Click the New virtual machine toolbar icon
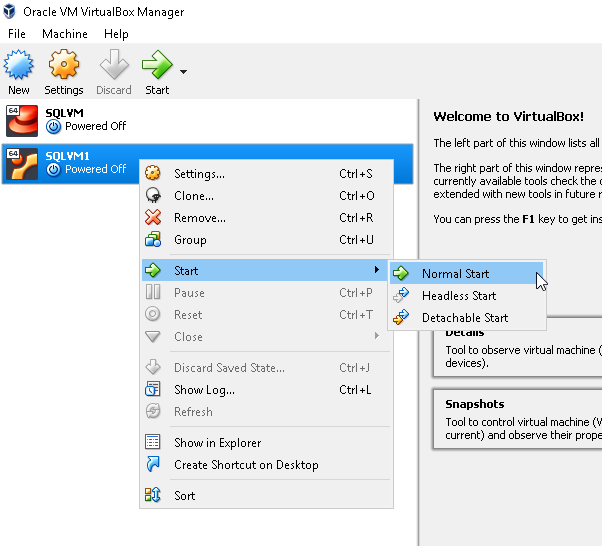This screenshot has height=546, width=602. pyautogui.click(x=19, y=68)
